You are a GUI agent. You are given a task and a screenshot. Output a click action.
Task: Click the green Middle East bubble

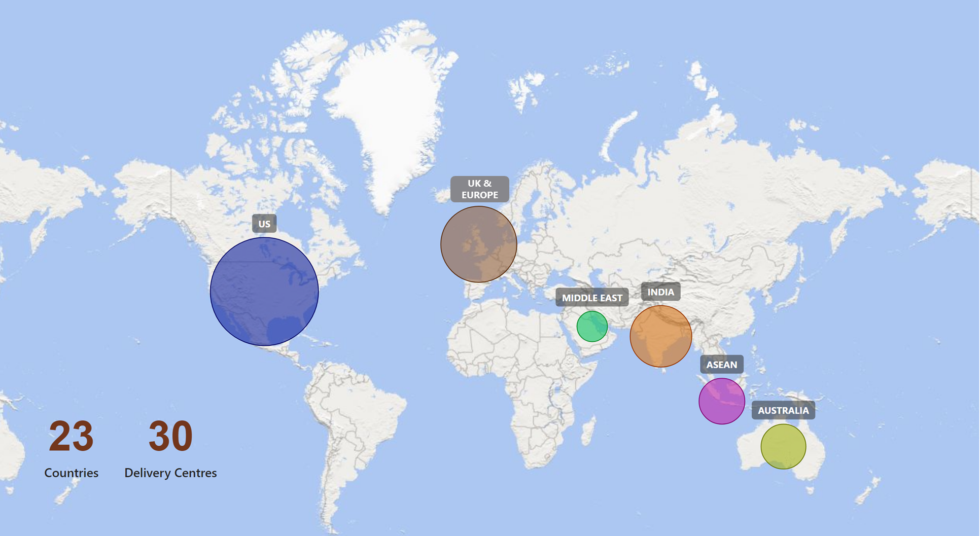[592, 327]
